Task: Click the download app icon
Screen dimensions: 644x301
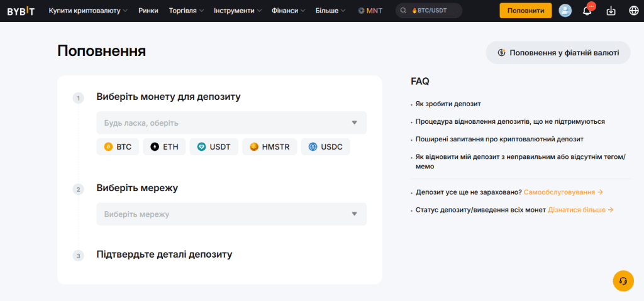Action: click(x=611, y=11)
